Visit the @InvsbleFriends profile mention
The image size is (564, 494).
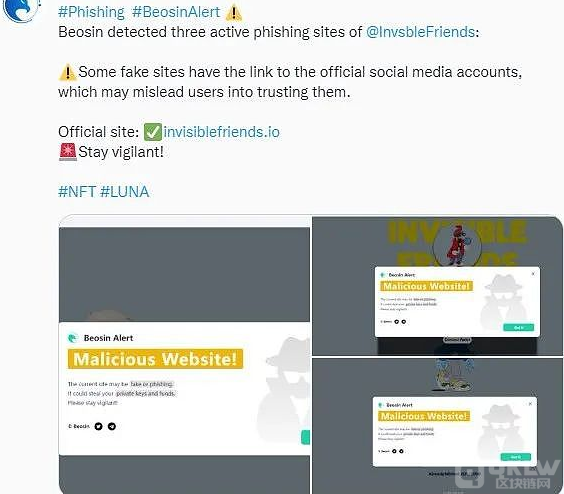[x=420, y=32]
